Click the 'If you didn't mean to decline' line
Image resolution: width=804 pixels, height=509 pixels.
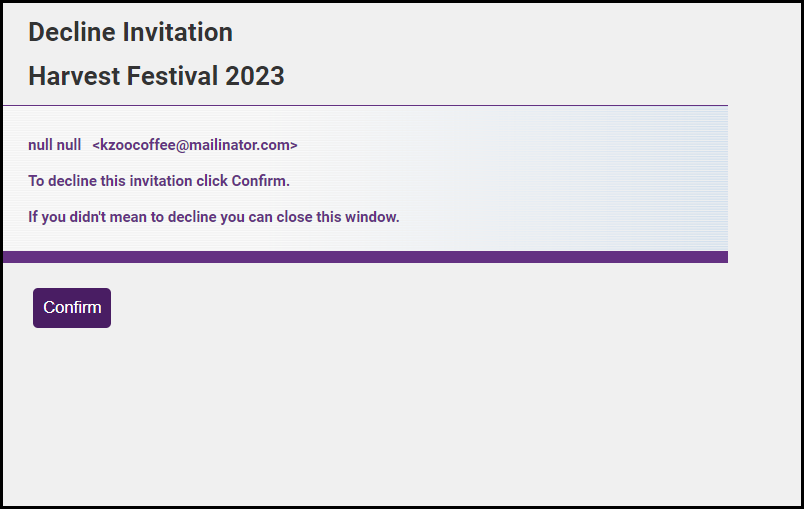213,217
